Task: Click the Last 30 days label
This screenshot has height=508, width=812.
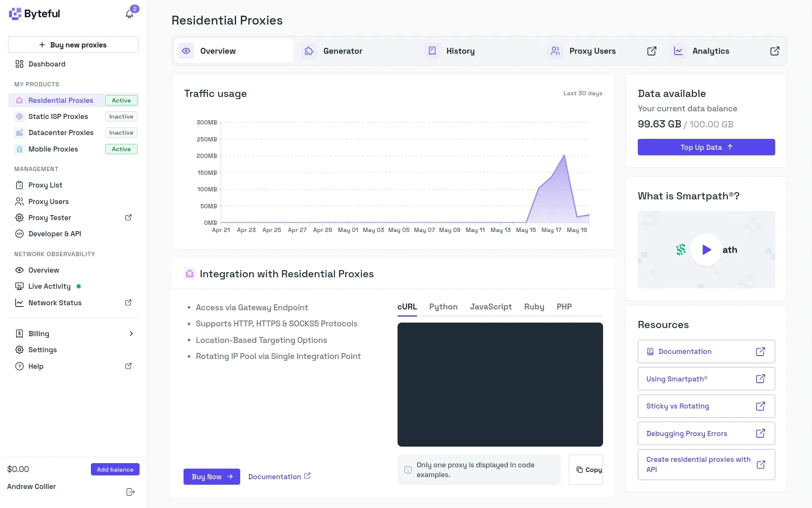Action: point(583,93)
